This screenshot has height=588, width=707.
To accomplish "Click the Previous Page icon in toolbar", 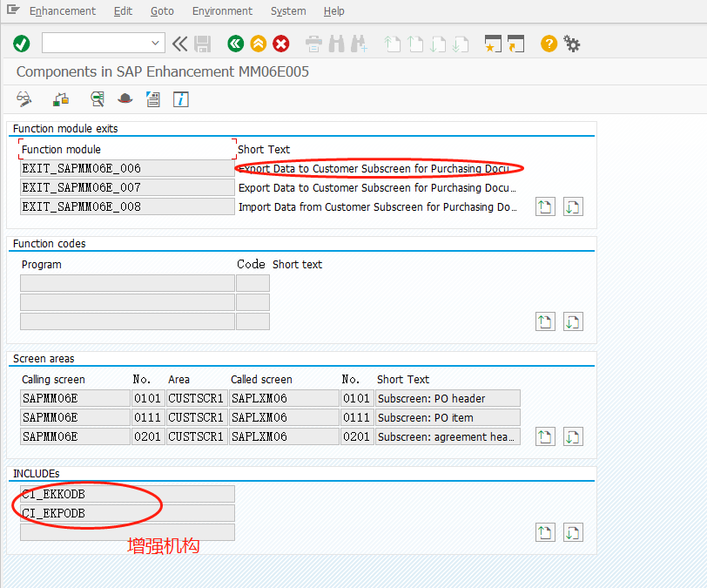I will point(414,44).
